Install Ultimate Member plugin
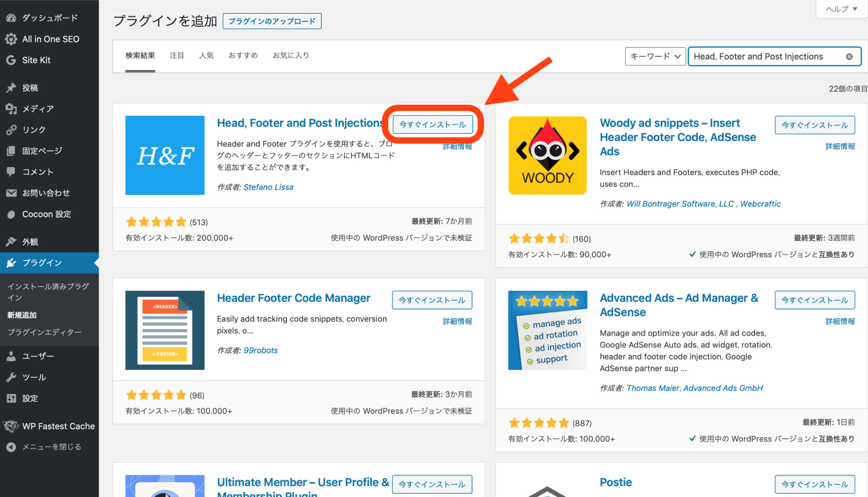 point(432,484)
